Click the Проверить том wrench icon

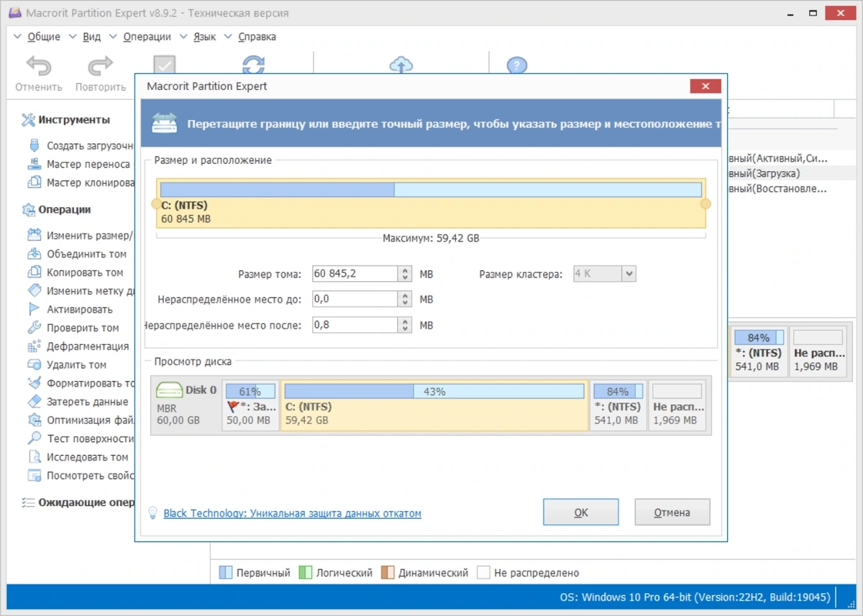click(34, 328)
